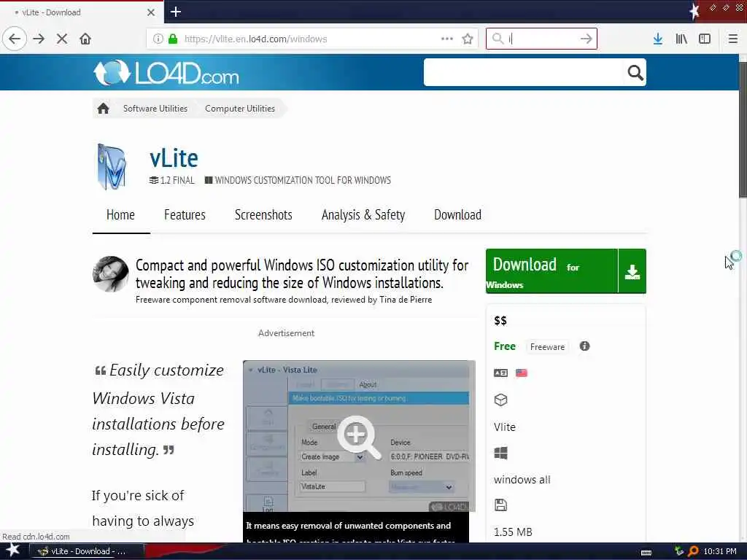Open the Screenshots tab

[x=263, y=215]
